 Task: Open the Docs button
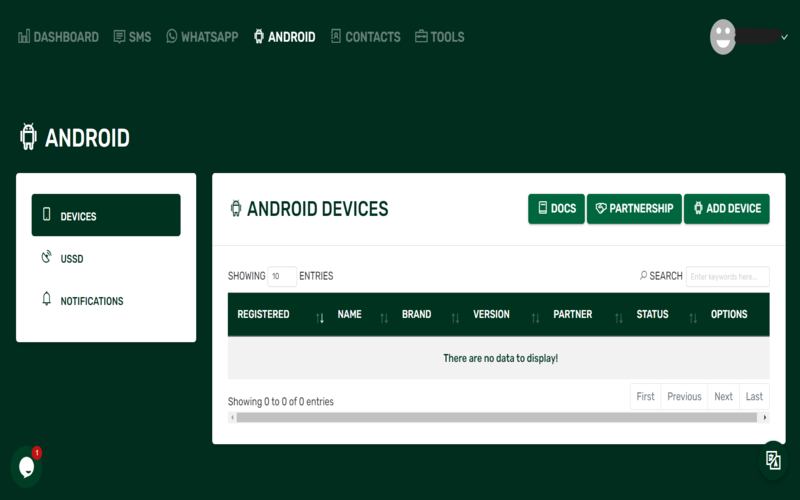[x=556, y=208]
